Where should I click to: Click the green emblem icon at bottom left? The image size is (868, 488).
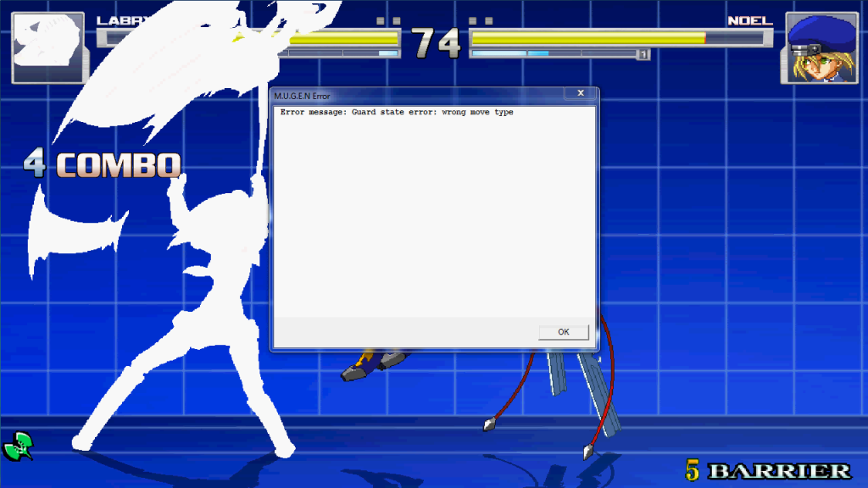point(18,446)
